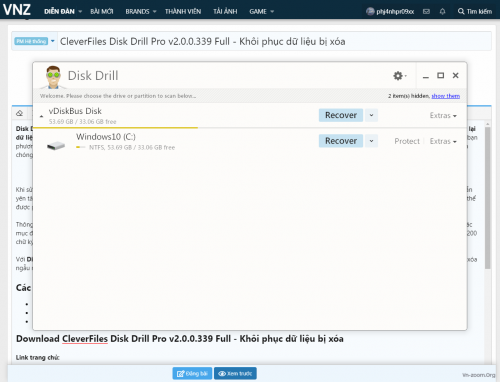Open THÀNH VIÊN nav item
The height and width of the screenshot is (382, 500).
183,12
